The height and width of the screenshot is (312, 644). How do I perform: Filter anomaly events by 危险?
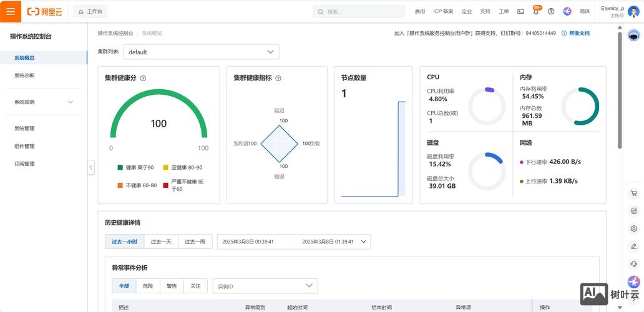click(148, 286)
